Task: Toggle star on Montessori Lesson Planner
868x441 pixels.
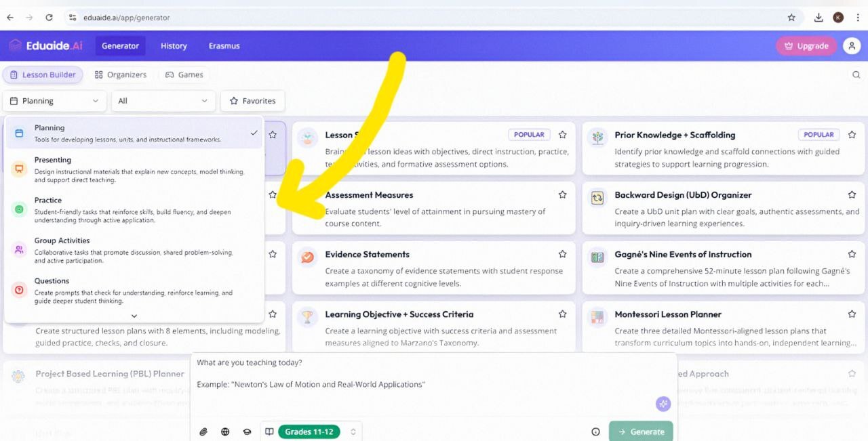Action: 852,314
